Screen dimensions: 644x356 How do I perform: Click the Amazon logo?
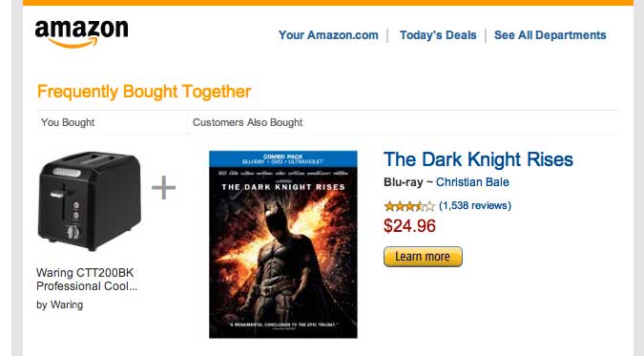pyautogui.click(x=81, y=33)
